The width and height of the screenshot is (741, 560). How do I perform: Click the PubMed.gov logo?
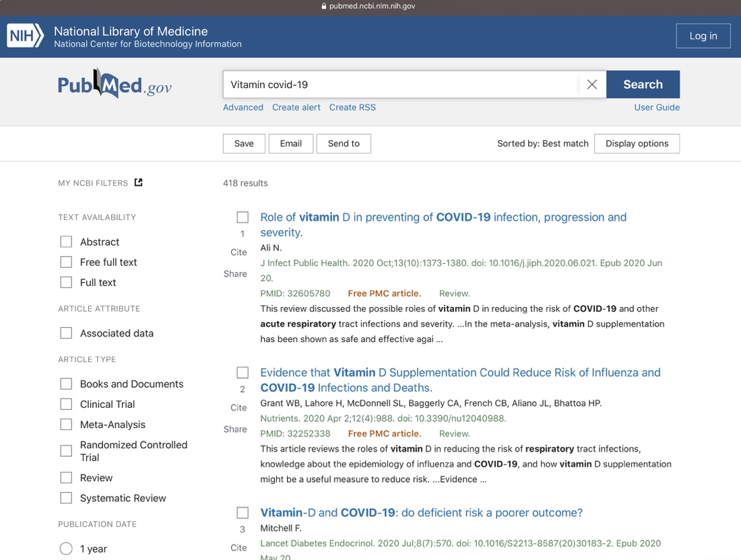click(x=115, y=85)
